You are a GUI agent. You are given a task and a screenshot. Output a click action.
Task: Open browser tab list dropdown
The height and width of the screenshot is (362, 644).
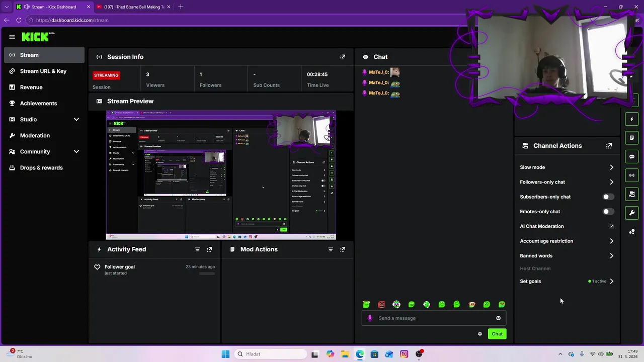(x=6, y=7)
